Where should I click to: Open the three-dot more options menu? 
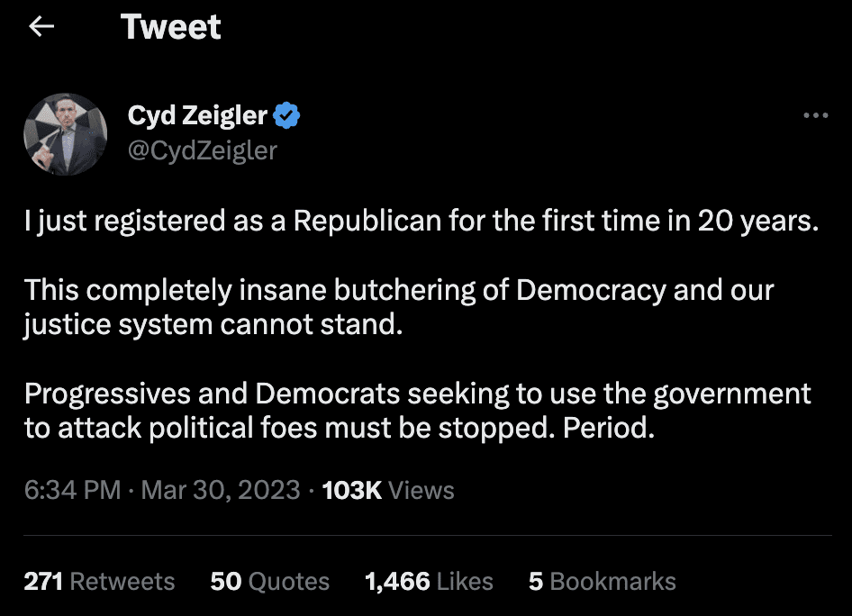814,116
